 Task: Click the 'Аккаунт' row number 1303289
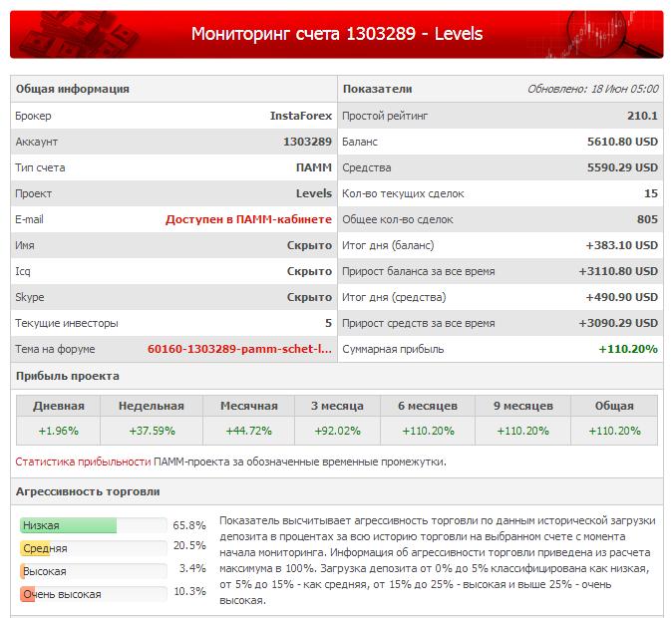tap(307, 142)
